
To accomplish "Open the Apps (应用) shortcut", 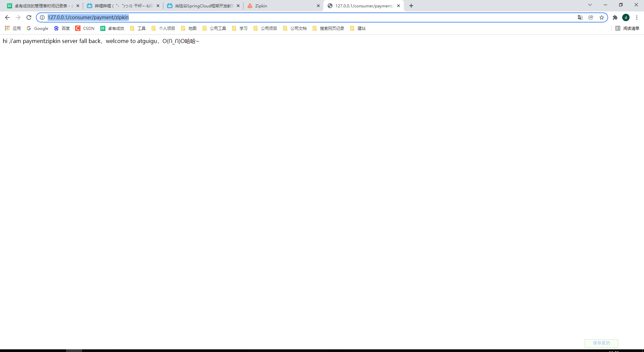I will pyautogui.click(x=13, y=28).
